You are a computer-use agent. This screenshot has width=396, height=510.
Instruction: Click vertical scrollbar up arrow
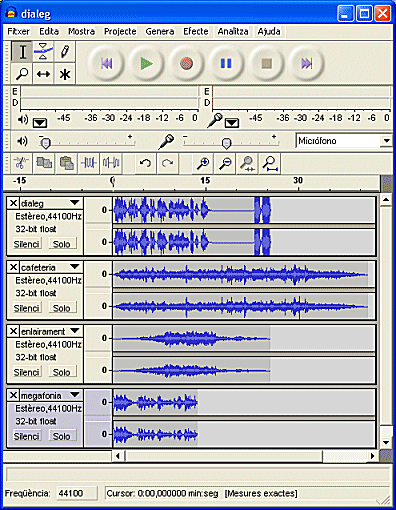tap(386, 200)
